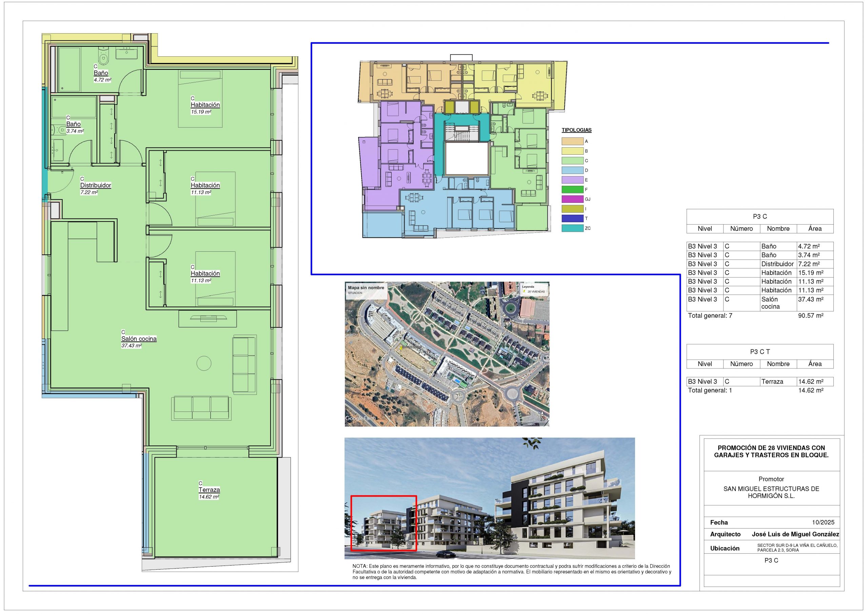This screenshot has height=614, width=868.
Task: Select the Terraza 14.62 m² label
Action: pos(209,490)
